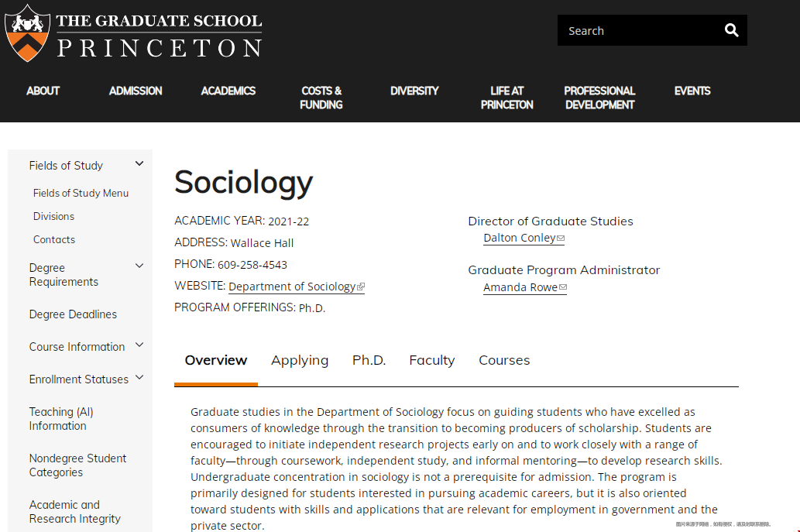Open Course Information sidebar link
The width and height of the screenshot is (800, 532).
[77, 347]
